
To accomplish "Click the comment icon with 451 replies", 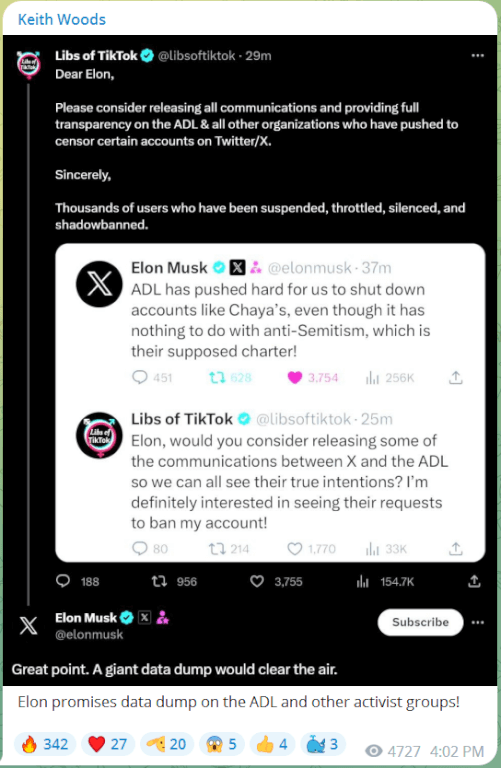I will coord(140,377).
